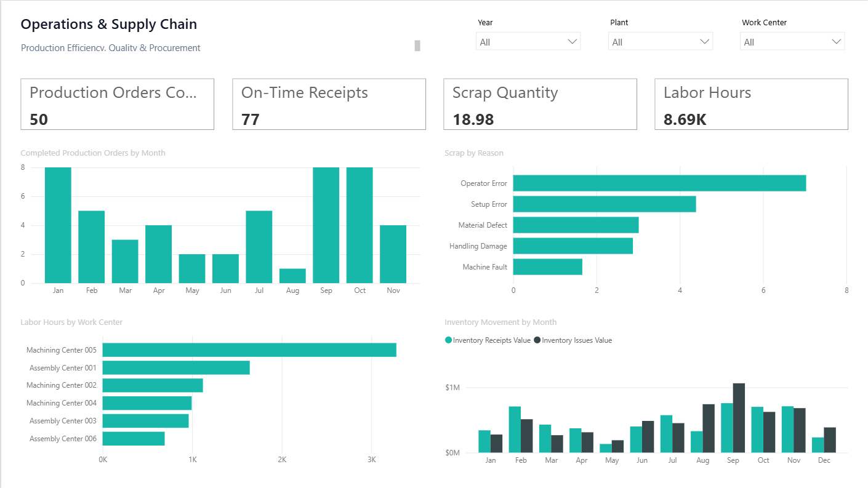
Task: Select the Scrap Quantity card
Action: tap(540, 104)
